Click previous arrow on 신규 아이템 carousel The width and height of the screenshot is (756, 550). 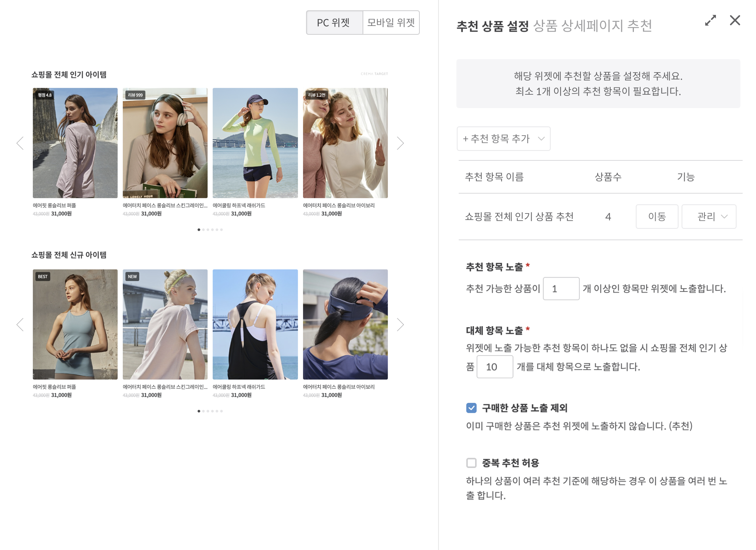pyautogui.click(x=20, y=325)
